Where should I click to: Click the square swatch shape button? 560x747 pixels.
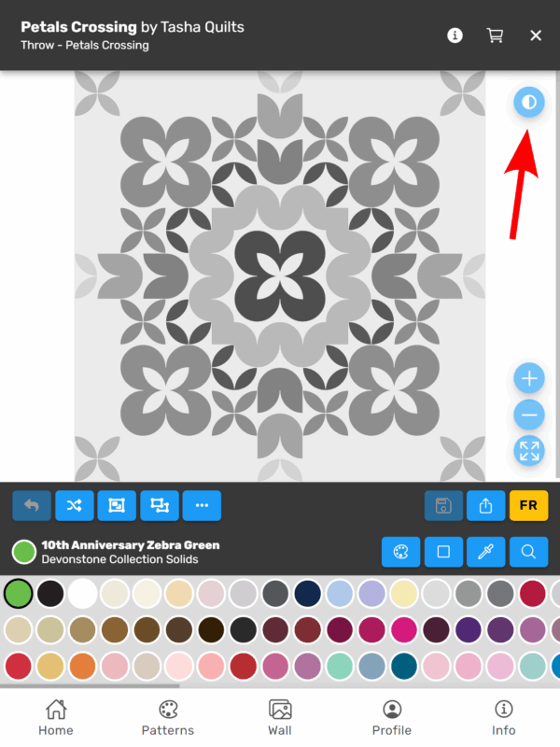[x=443, y=552]
